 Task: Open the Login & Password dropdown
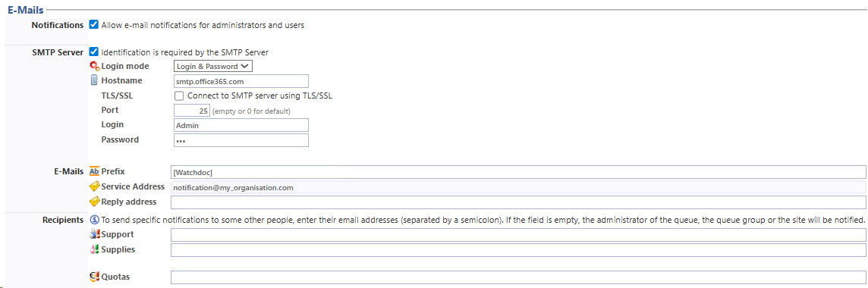point(213,67)
